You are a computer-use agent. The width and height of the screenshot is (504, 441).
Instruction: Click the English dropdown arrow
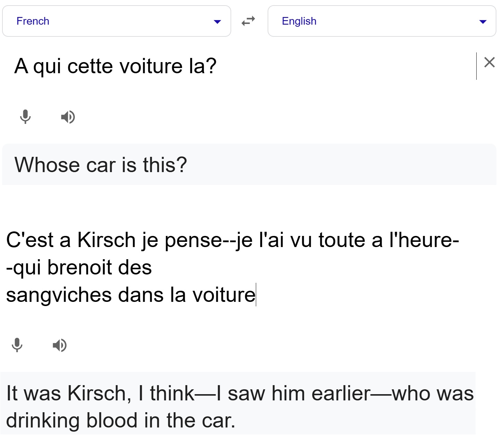(x=483, y=22)
